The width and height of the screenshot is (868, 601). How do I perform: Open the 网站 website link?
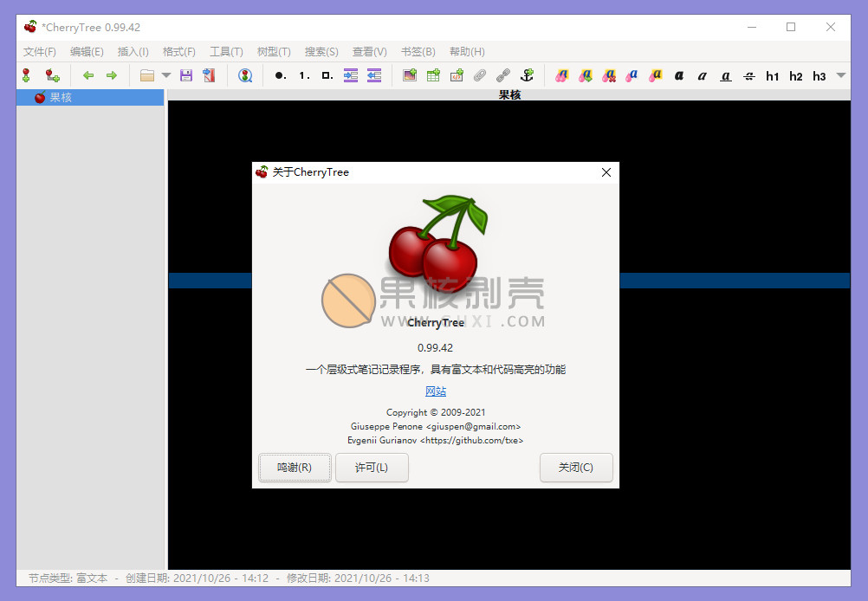tap(436, 391)
